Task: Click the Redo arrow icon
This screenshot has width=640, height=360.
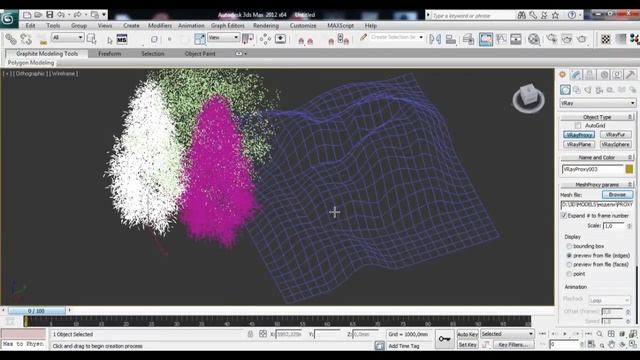Action: (x=78, y=15)
